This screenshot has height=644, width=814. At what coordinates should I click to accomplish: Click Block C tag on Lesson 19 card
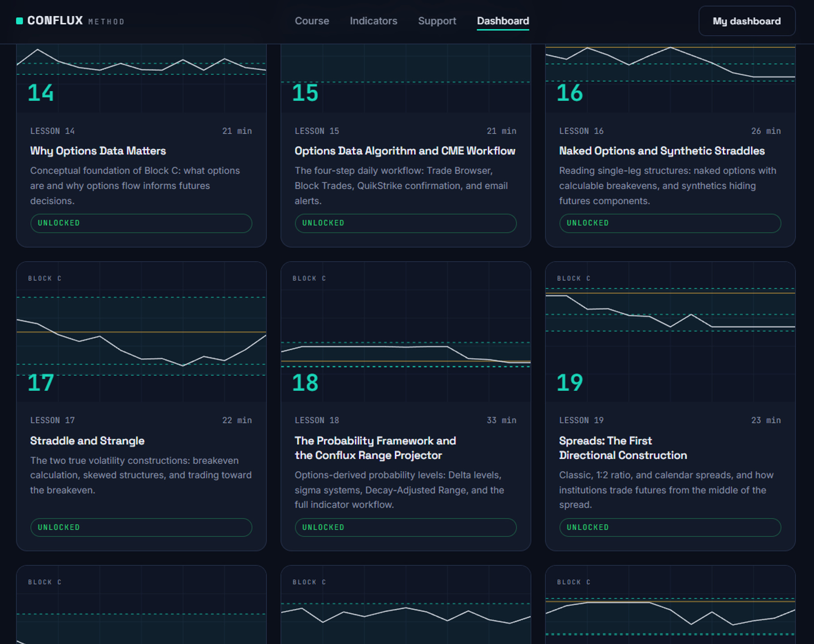coord(573,278)
